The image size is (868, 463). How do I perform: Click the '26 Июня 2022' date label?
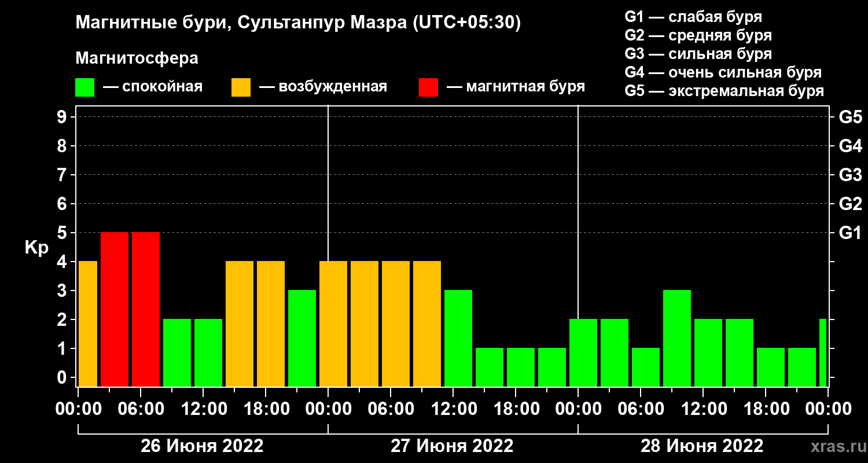coord(203,446)
